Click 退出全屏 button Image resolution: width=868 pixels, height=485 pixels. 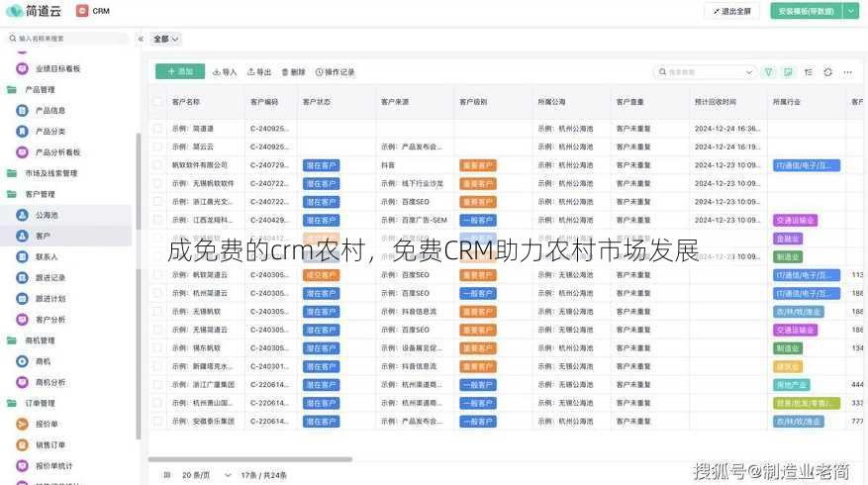pos(731,11)
